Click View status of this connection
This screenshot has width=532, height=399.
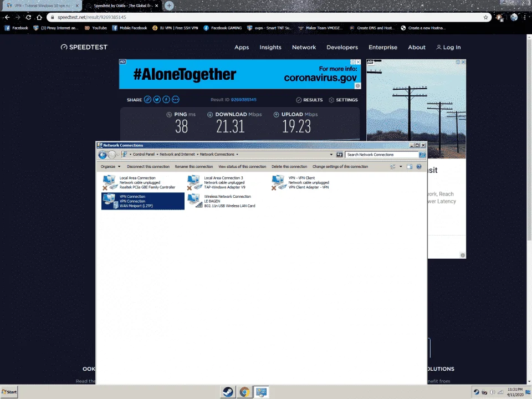(x=242, y=167)
